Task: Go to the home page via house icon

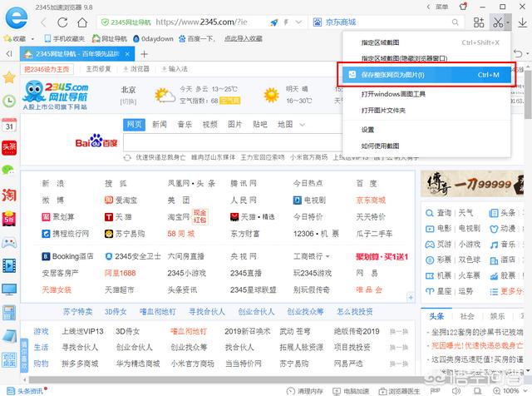Action: (x=82, y=22)
